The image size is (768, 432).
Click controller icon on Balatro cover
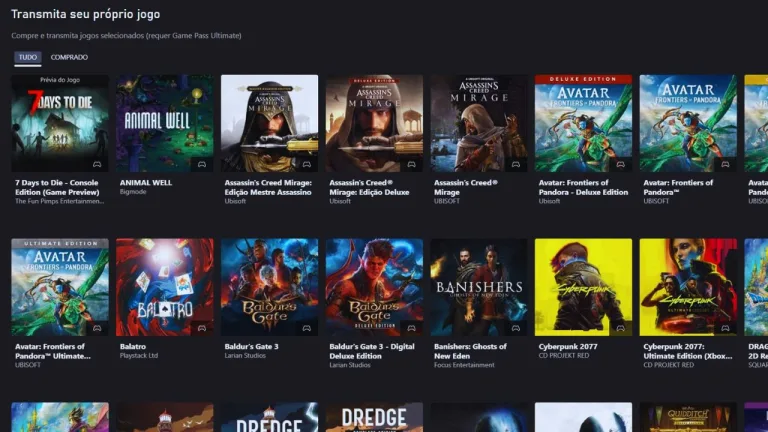pos(202,328)
